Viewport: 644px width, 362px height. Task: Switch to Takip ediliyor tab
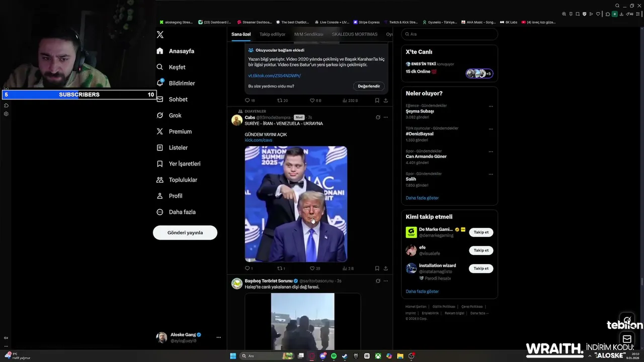tap(272, 34)
